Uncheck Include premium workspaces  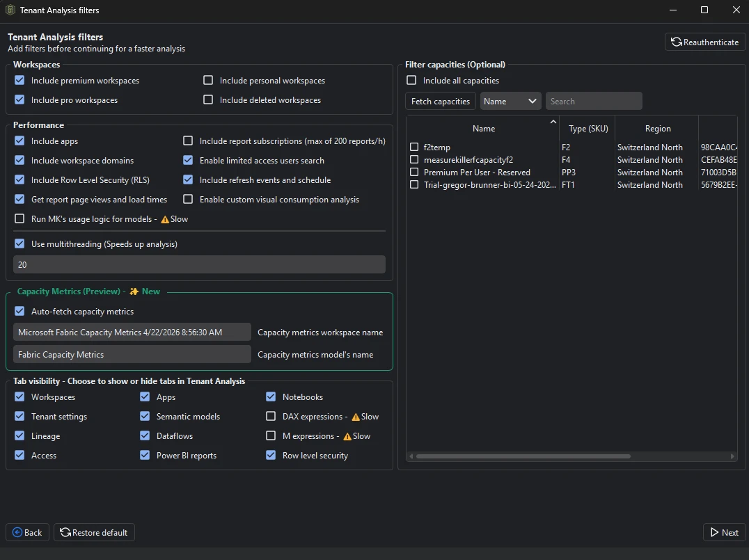(19, 80)
